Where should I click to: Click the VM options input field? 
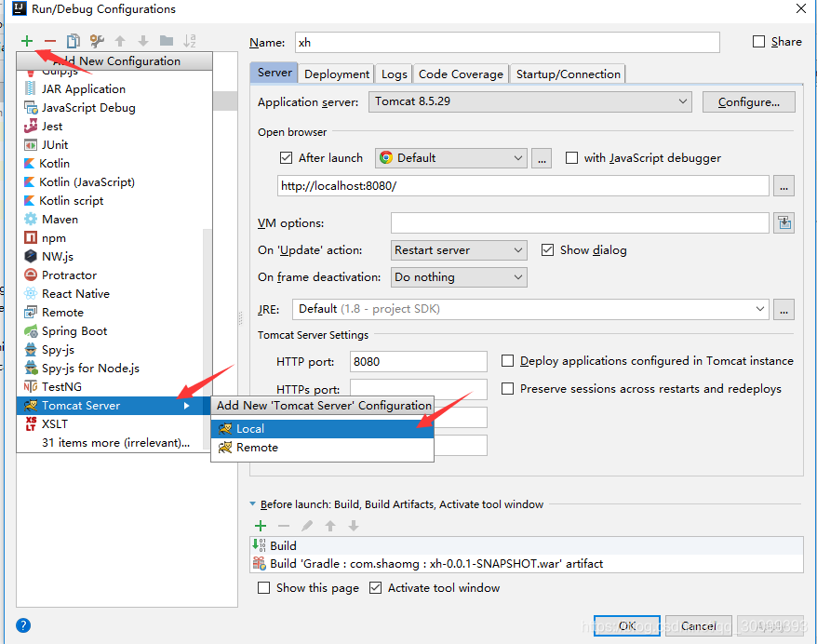point(580,223)
